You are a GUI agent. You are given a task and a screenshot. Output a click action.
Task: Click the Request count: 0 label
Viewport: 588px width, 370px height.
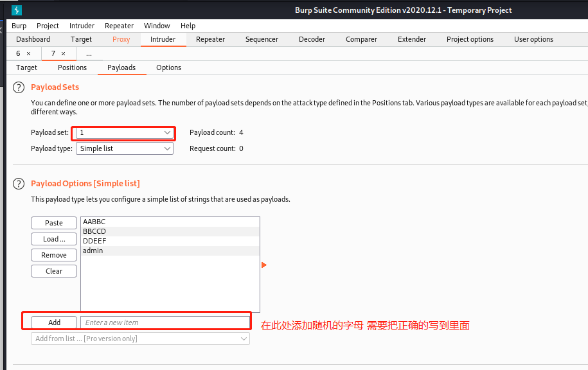[x=217, y=149]
